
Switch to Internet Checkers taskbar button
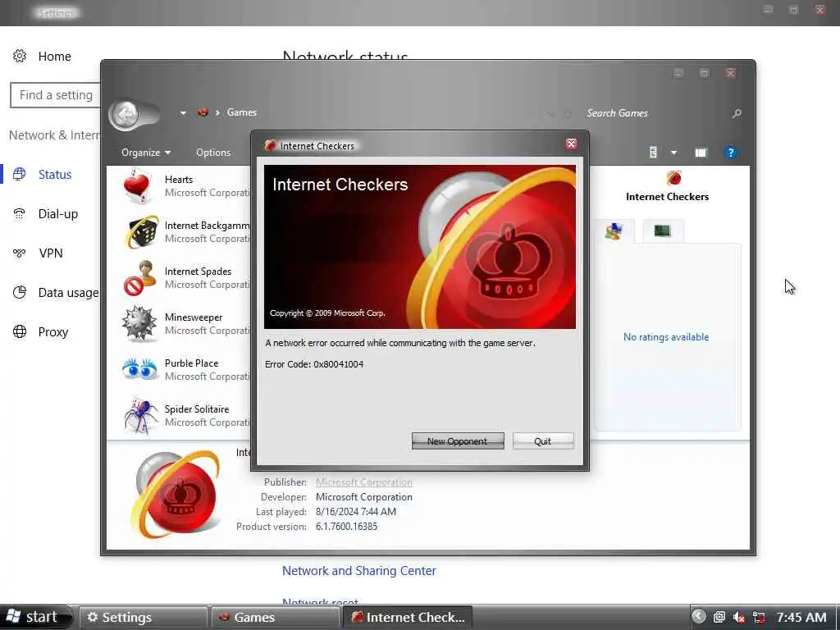point(408,617)
